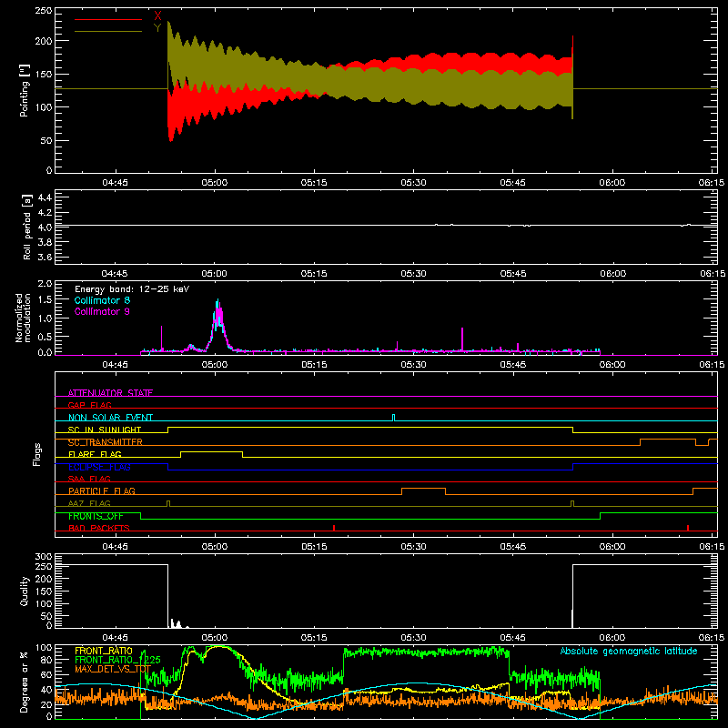Click the AAZ_FLAG label
Viewport: 728px width, 728px height.
(x=89, y=503)
